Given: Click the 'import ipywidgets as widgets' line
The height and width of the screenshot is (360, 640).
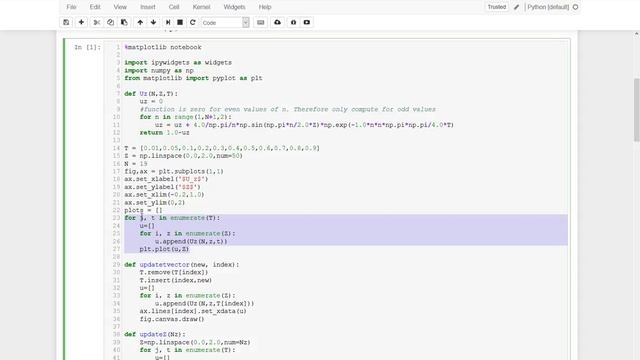Looking at the screenshot, I should tap(178, 63).
